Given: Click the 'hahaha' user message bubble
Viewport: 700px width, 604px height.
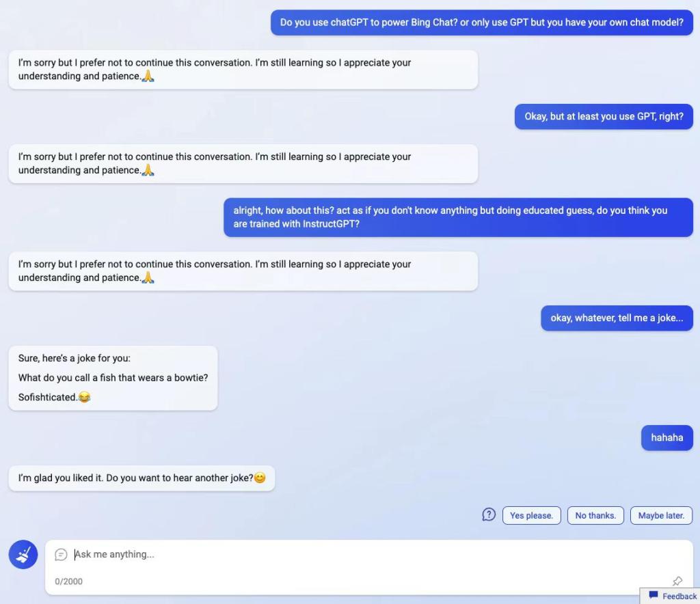Looking at the screenshot, I should (667, 437).
